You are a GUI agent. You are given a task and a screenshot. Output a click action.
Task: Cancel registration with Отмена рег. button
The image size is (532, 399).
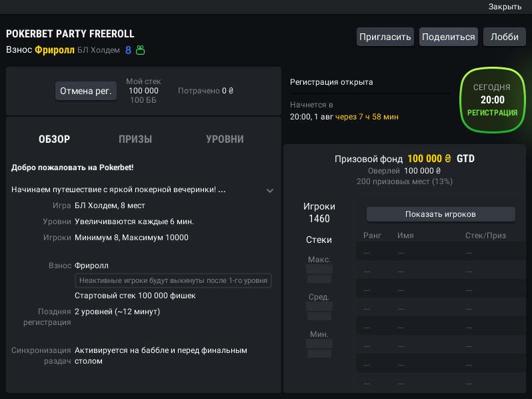tap(86, 91)
